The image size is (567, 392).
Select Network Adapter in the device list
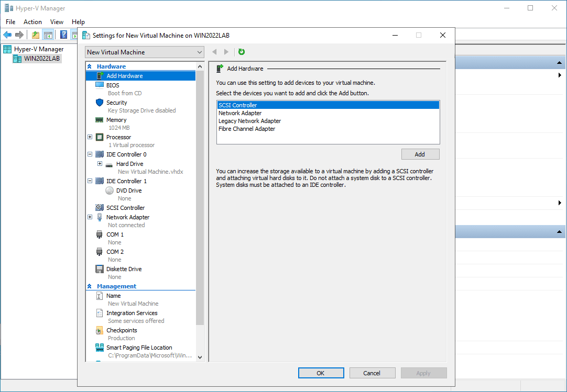(x=328, y=113)
